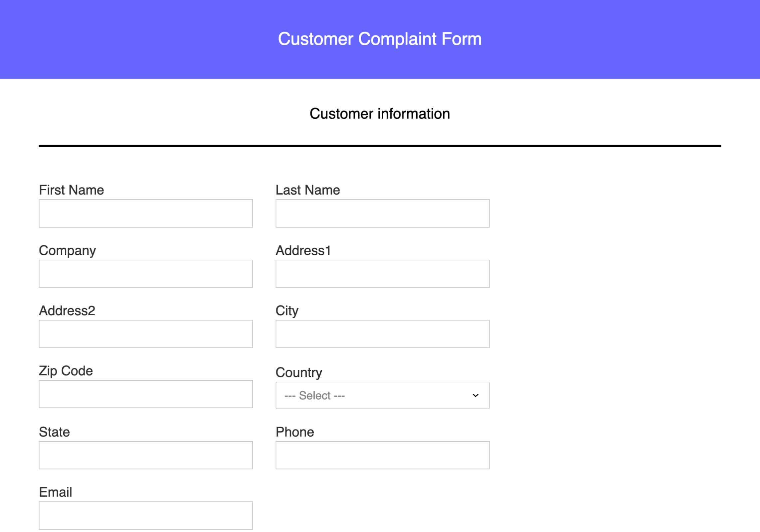Screen dimensions: 760x532
Task: Click inside the Address1 input field
Action: [382, 273]
